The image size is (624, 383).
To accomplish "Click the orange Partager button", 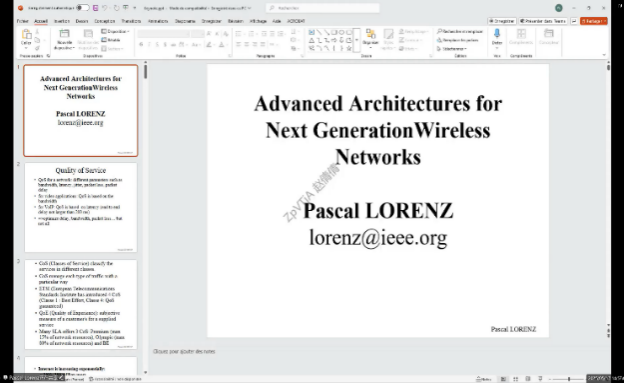I will pyautogui.click(x=593, y=21).
